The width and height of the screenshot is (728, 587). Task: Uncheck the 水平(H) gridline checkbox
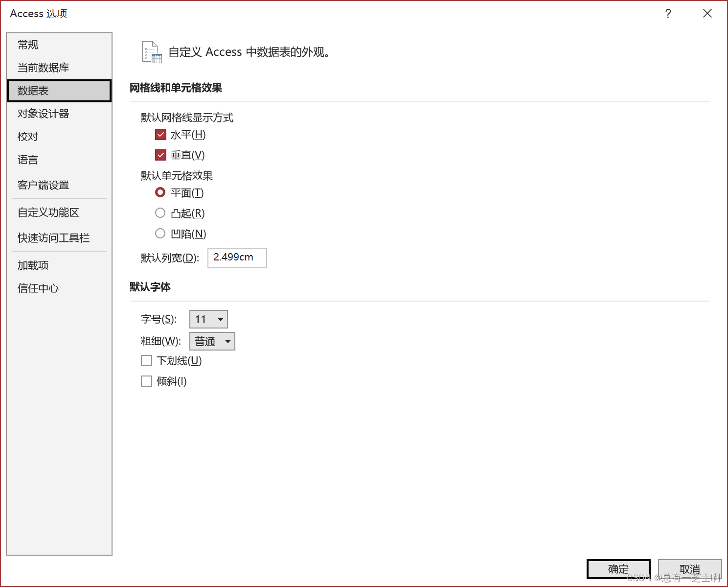pos(160,135)
